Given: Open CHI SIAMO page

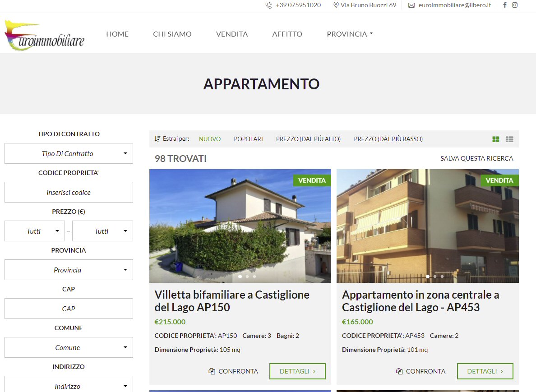Looking at the screenshot, I should coord(172,34).
